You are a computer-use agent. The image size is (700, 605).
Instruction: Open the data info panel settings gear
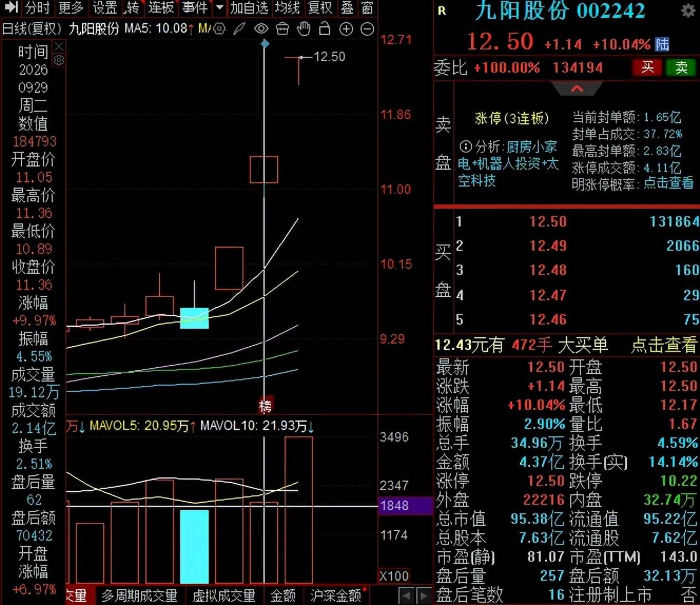click(59, 60)
